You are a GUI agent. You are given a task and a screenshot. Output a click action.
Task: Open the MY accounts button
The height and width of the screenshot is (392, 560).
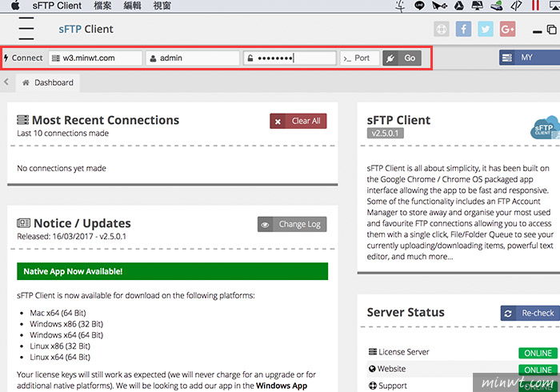pyautogui.click(x=530, y=58)
